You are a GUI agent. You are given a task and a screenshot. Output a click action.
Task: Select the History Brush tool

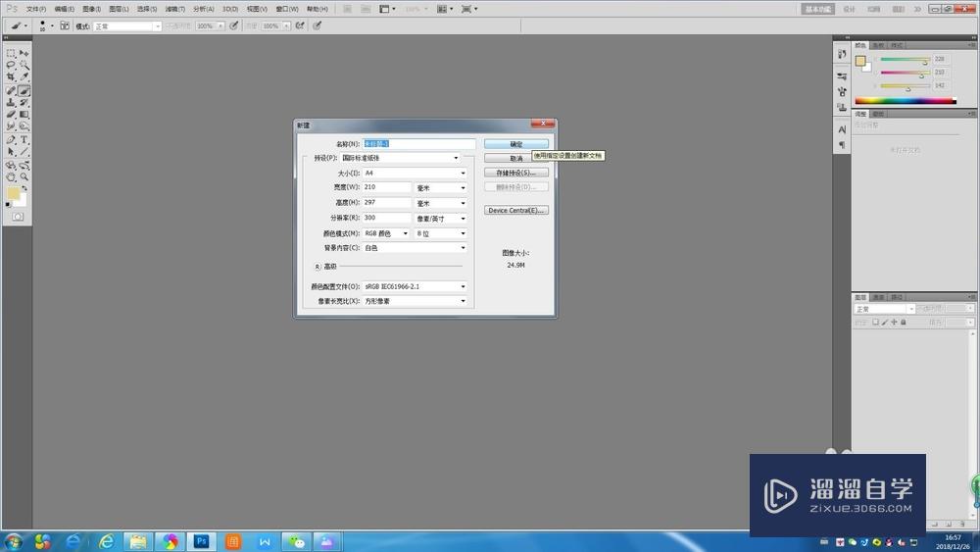pos(24,103)
